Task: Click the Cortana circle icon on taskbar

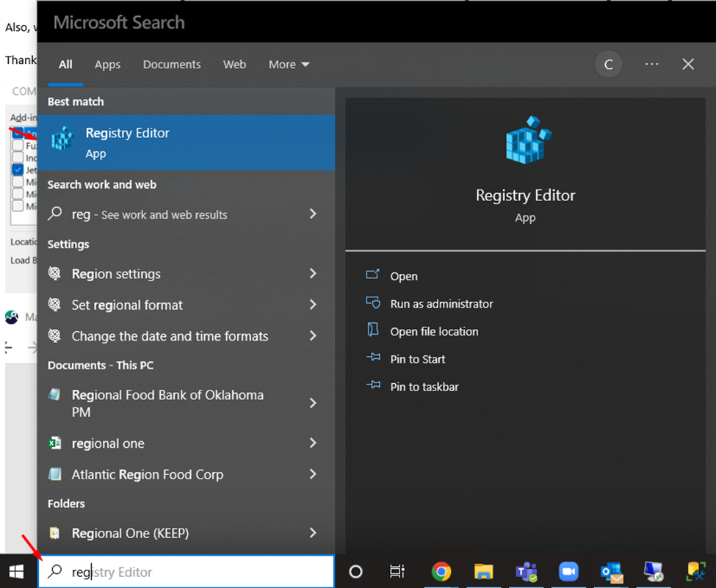Action: tap(355, 572)
